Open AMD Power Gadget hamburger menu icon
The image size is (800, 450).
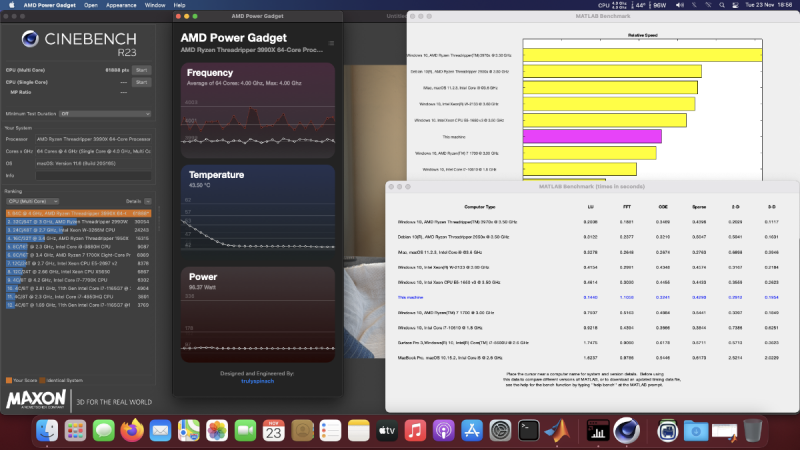point(331,43)
